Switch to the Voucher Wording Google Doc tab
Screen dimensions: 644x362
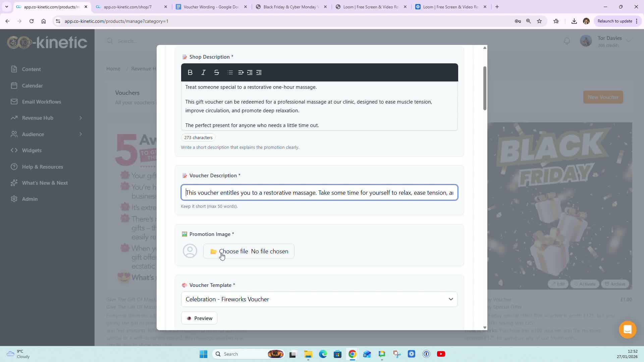coord(211,7)
